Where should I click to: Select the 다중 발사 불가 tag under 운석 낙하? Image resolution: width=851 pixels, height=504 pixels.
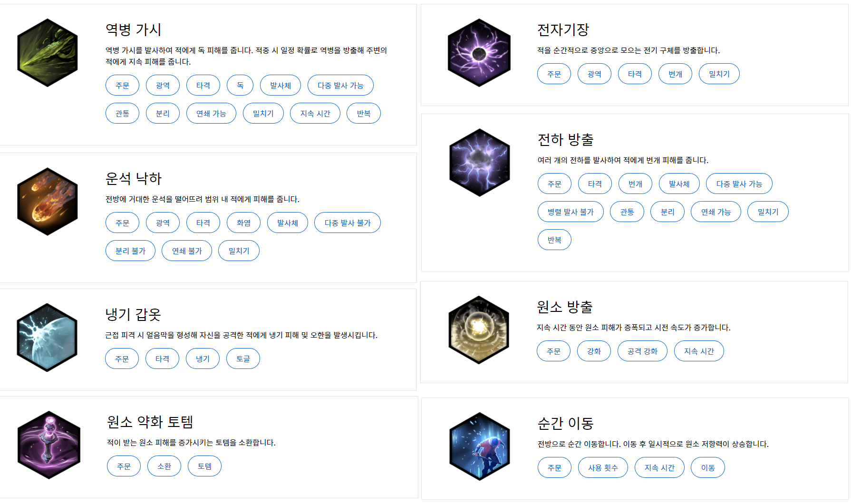[348, 223]
